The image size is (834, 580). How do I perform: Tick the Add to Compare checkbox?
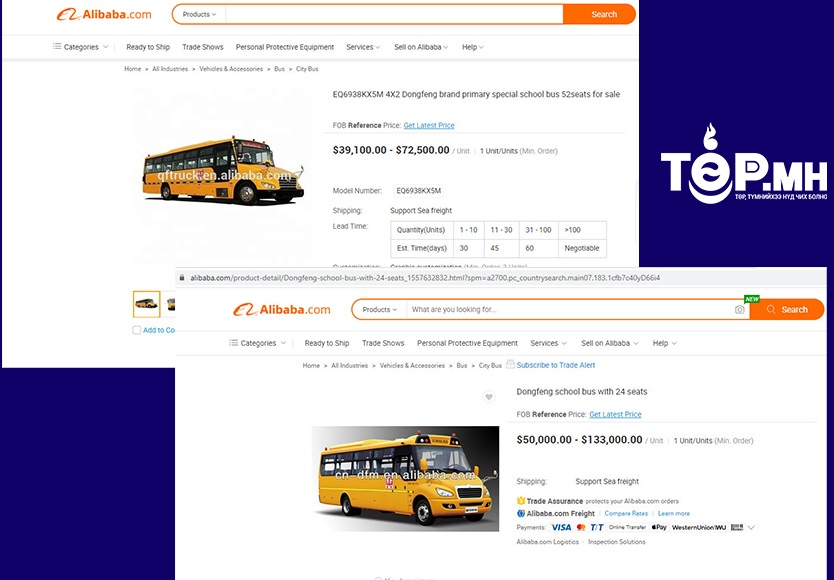[x=137, y=330]
